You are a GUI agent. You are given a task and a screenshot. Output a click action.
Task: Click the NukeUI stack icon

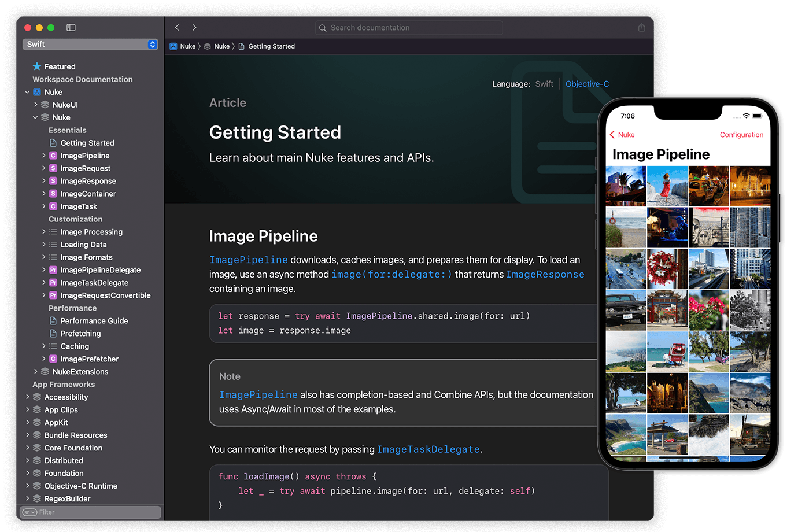45,105
